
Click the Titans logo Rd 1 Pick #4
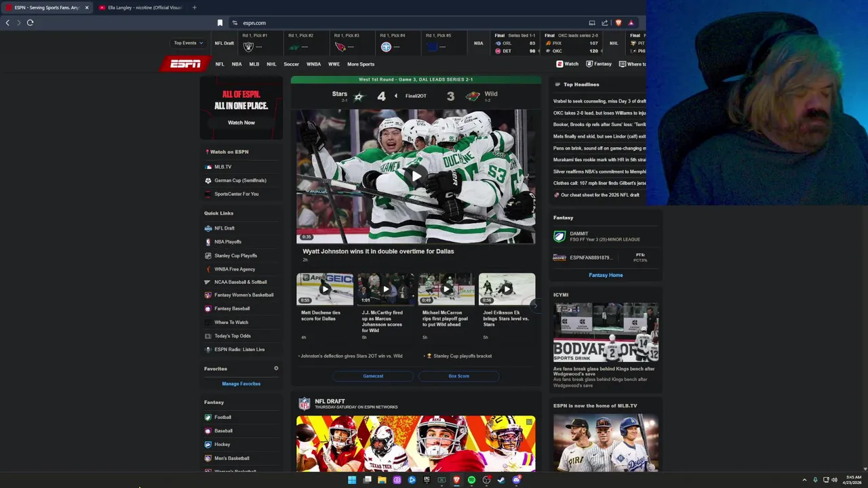(386, 47)
